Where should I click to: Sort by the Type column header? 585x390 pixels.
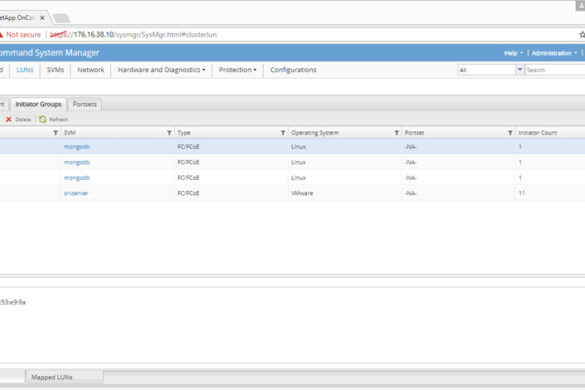click(x=184, y=132)
